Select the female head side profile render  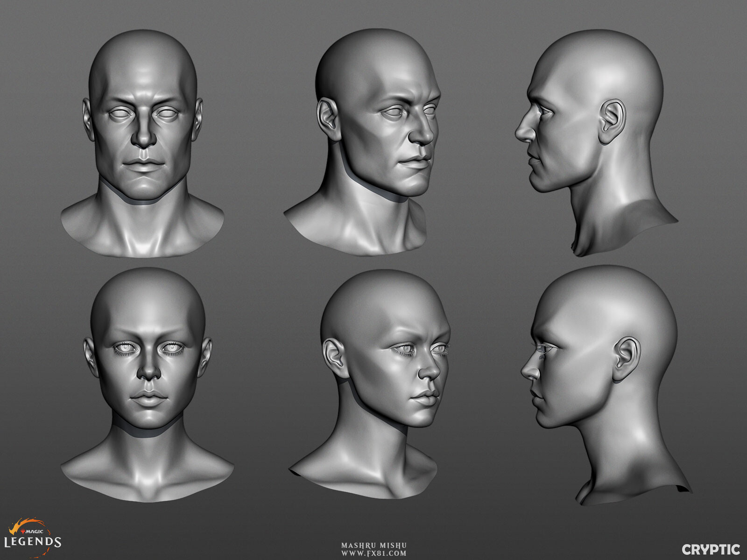[606, 385]
